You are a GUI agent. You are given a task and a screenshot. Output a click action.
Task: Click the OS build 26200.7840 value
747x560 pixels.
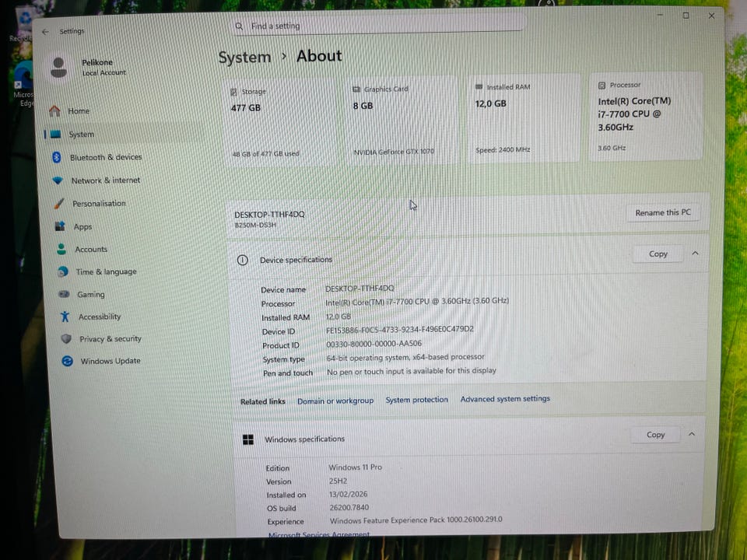349,508
